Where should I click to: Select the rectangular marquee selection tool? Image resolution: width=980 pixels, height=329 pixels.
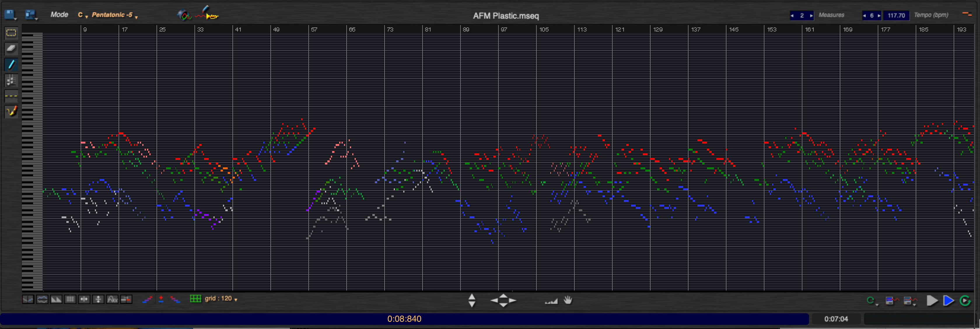(11, 33)
